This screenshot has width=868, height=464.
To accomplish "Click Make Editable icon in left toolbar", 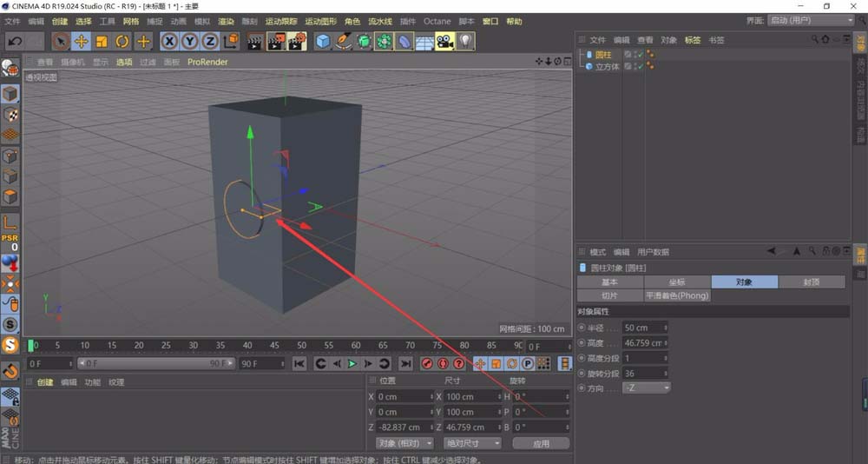I will coord(10,68).
